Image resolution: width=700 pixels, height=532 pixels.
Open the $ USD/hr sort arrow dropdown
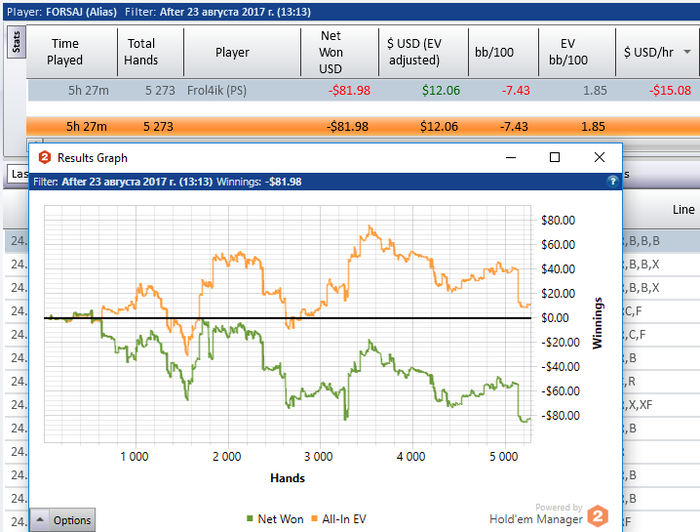pyautogui.click(x=688, y=52)
